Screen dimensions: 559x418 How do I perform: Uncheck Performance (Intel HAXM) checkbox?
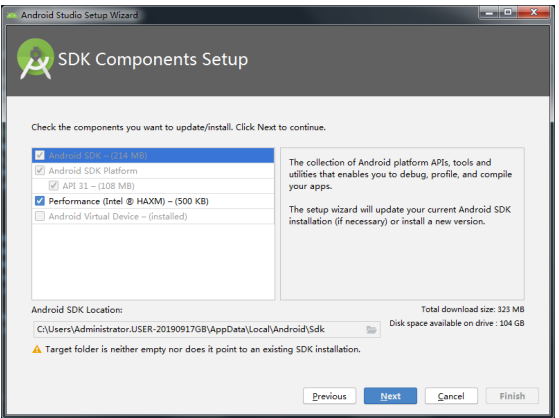pos(40,201)
